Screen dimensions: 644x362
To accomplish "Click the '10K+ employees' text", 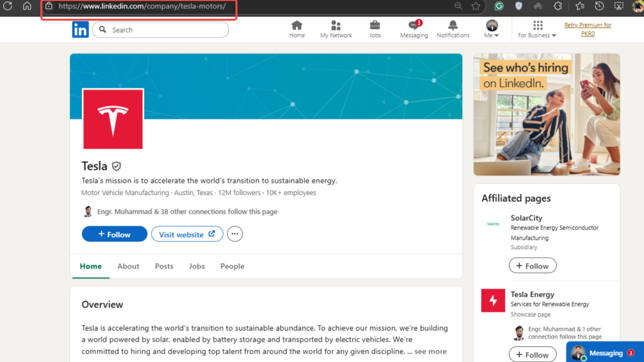I will click(291, 193).
